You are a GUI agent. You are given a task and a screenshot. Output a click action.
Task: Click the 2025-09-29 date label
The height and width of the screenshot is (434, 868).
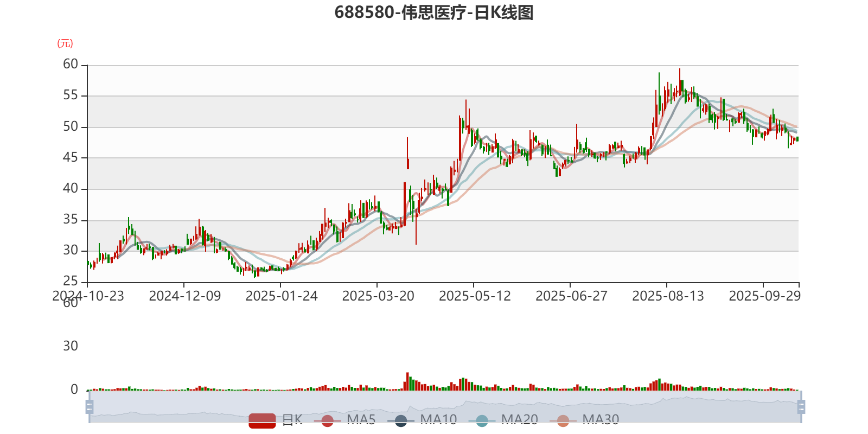[x=764, y=296]
